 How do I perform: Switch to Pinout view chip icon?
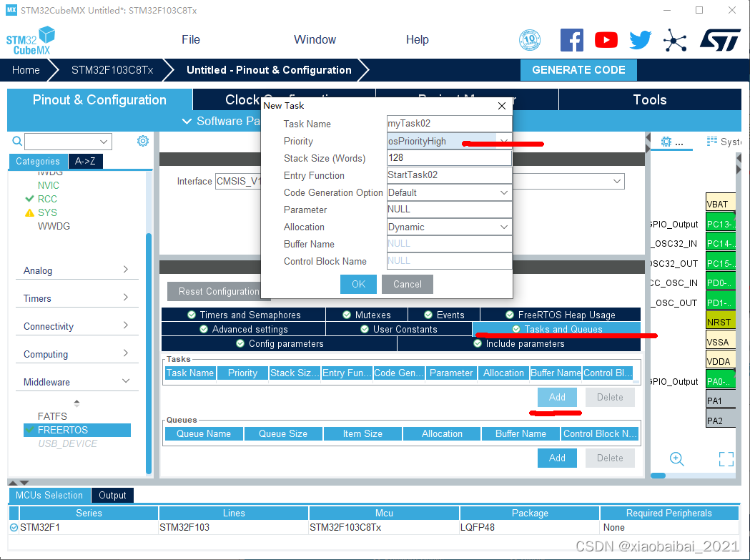[x=666, y=142]
